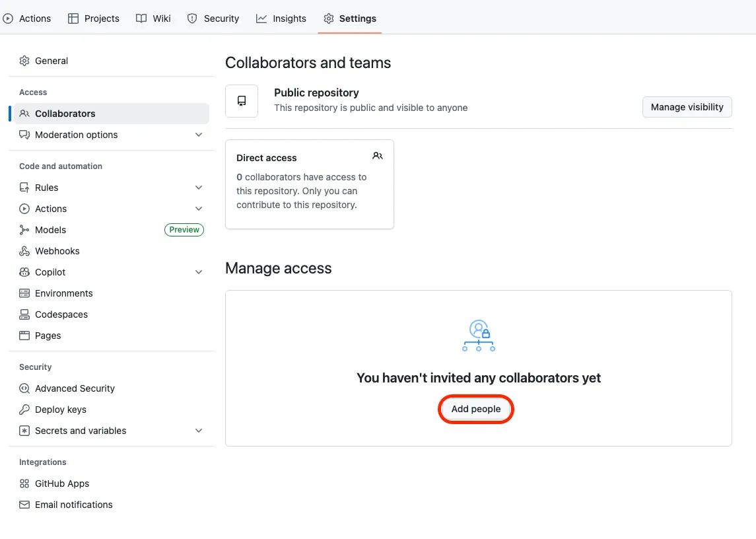Open General settings link
Viewport: 756px width, 539px height.
112,61
